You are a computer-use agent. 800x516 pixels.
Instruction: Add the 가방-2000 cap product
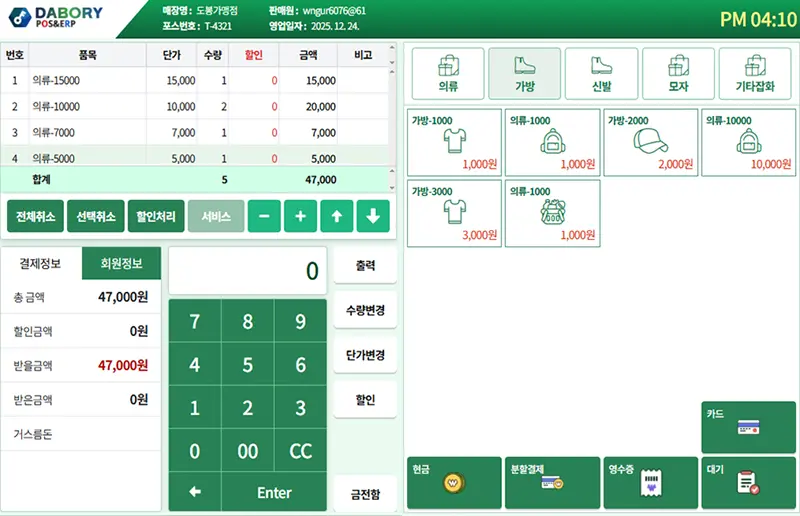(650, 142)
